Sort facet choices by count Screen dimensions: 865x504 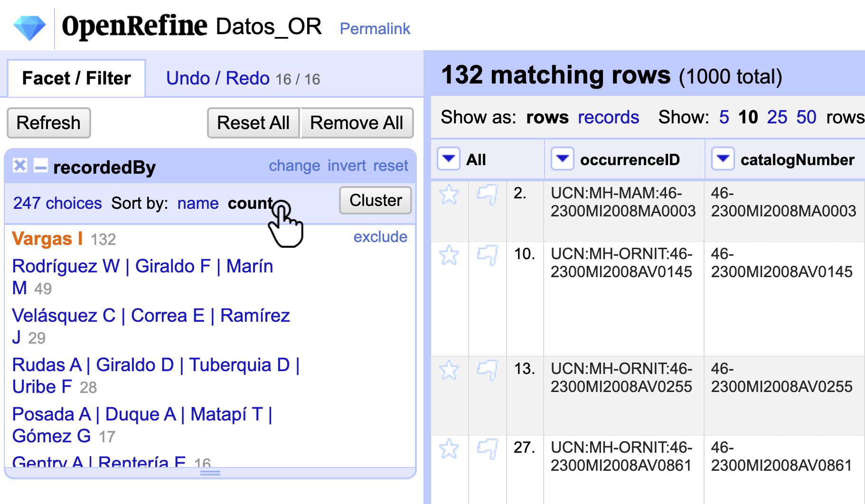tap(250, 203)
